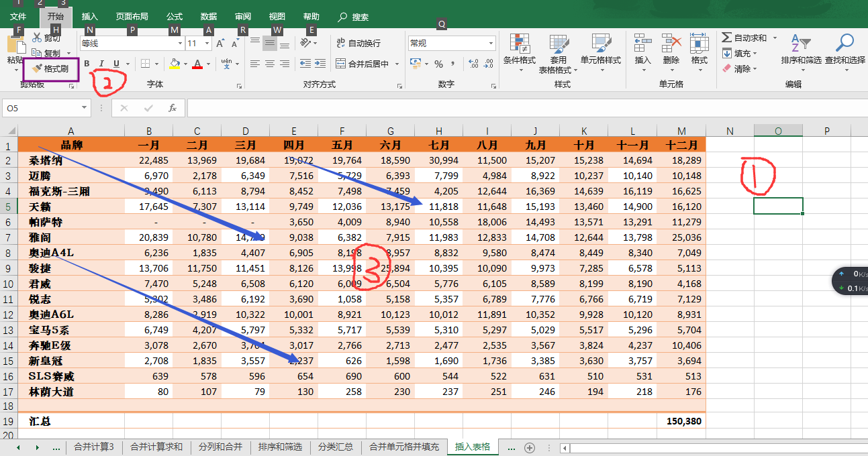Open the Data (数据) ribbon tab

click(209, 16)
